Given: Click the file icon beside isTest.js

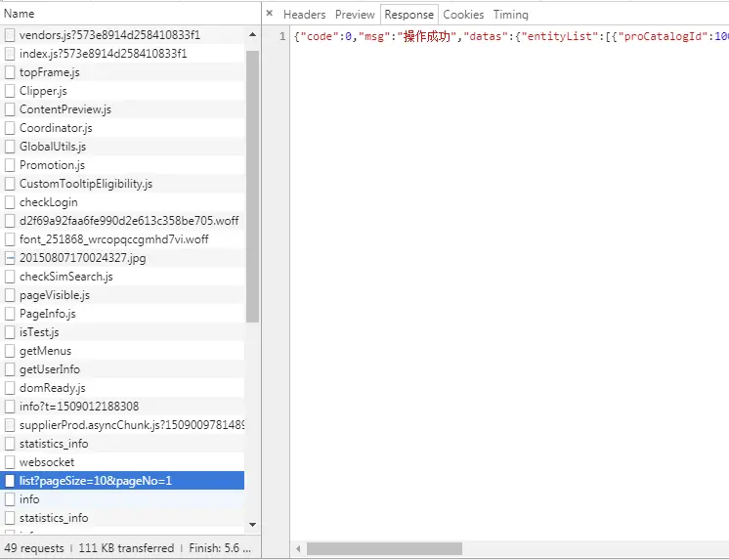Looking at the screenshot, I should pyautogui.click(x=10, y=332).
